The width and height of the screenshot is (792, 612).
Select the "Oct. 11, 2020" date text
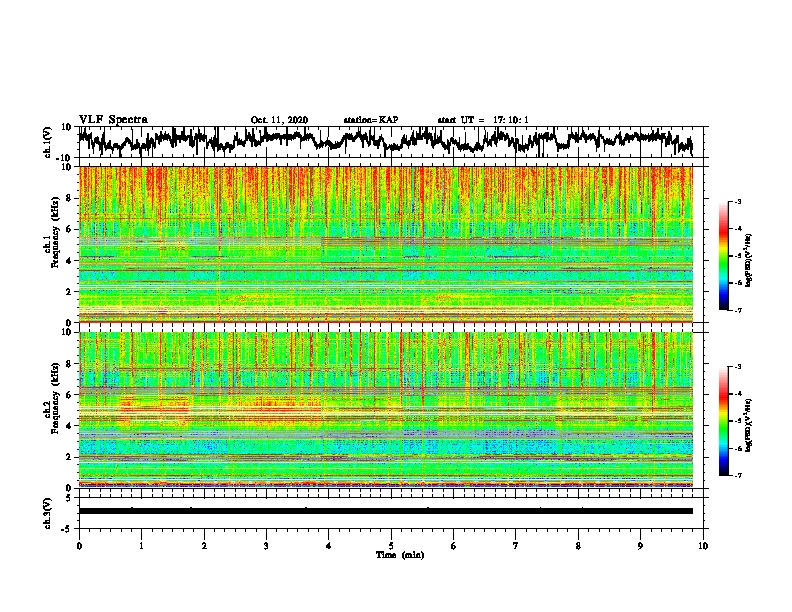click(x=279, y=120)
